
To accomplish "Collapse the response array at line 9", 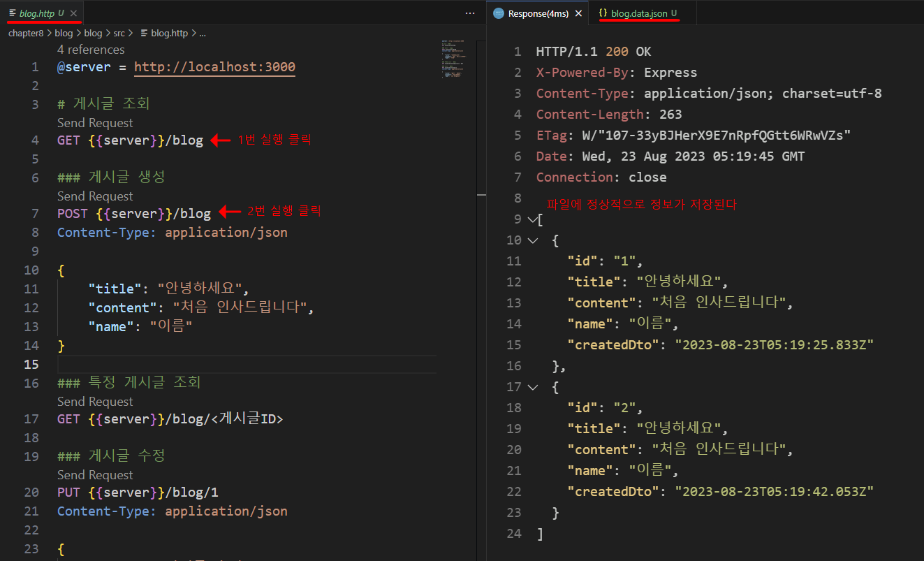I will tap(533, 219).
